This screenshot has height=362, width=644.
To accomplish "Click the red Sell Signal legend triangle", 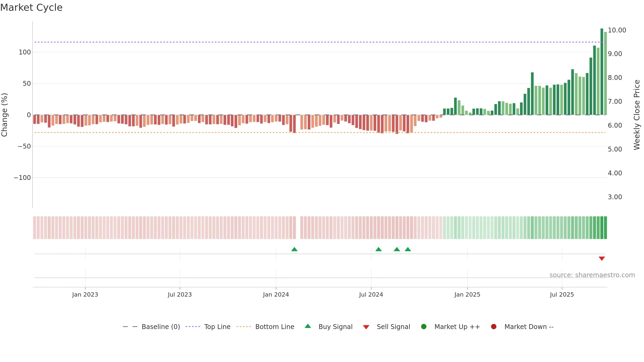I will coord(366,327).
